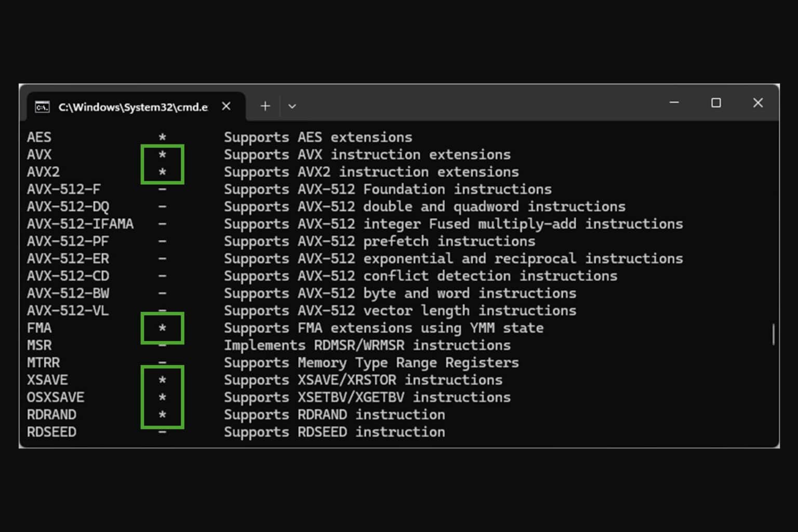Screen dimensions: 798x532
Task: Click 'Supports AVX-512 Foundation instructions' text
Action: [x=388, y=189]
